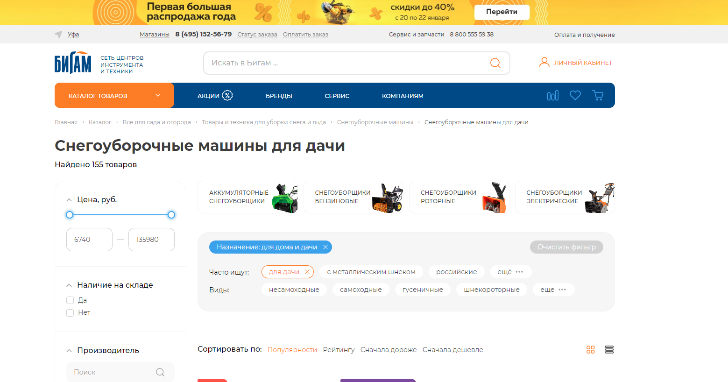Image resolution: width=728 pixels, height=382 pixels.
Task: Open the Каталог товаров dropdown
Action: 114,96
